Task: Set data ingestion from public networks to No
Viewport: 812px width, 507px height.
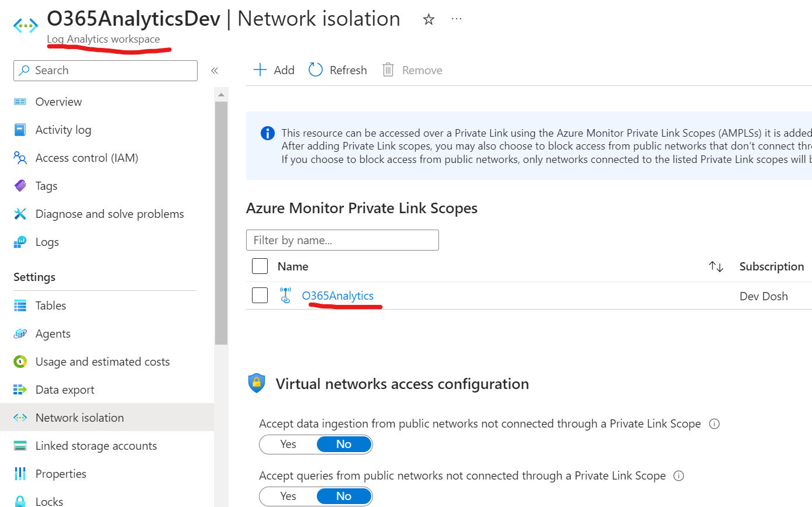Action: (344, 445)
